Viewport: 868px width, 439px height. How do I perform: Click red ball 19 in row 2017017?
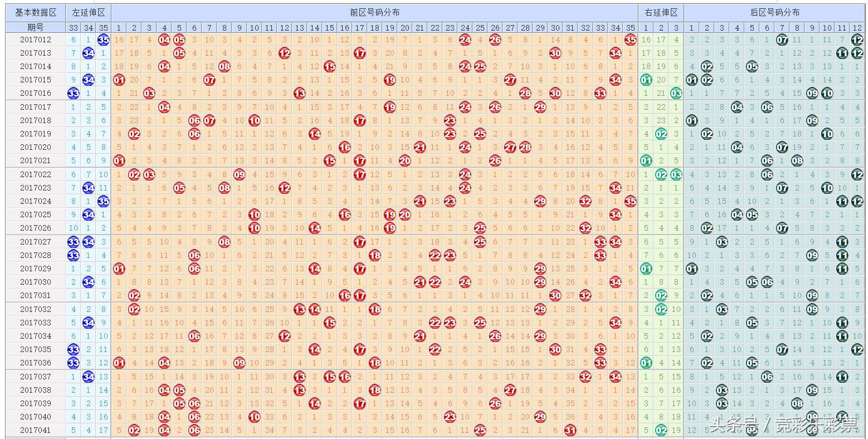tap(389, 107)
